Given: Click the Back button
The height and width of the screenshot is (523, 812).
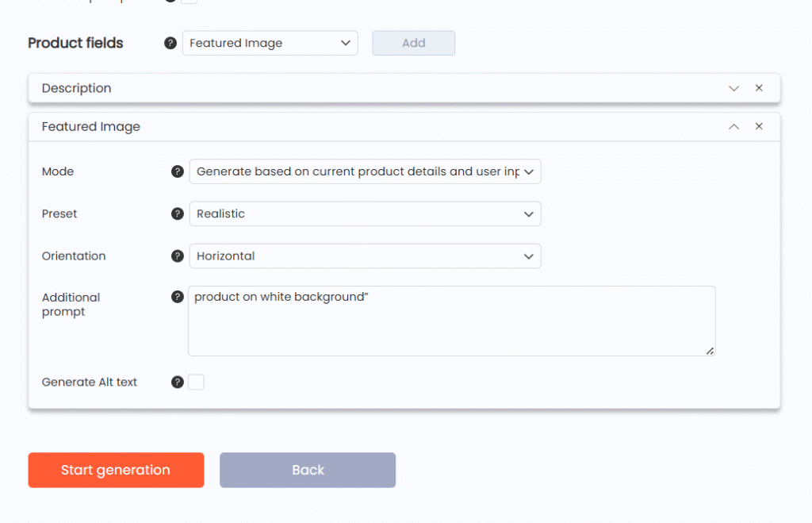Looking at the screenshot, I should 307,470.
